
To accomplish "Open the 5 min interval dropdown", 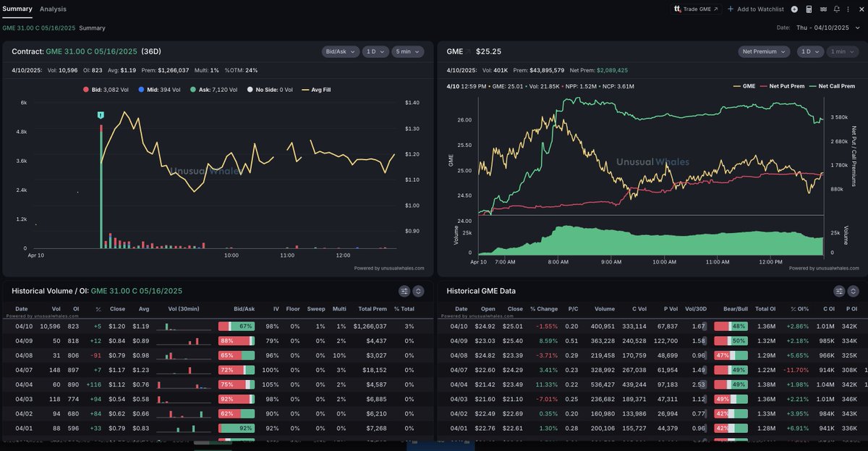I will [x=409, y=51].
